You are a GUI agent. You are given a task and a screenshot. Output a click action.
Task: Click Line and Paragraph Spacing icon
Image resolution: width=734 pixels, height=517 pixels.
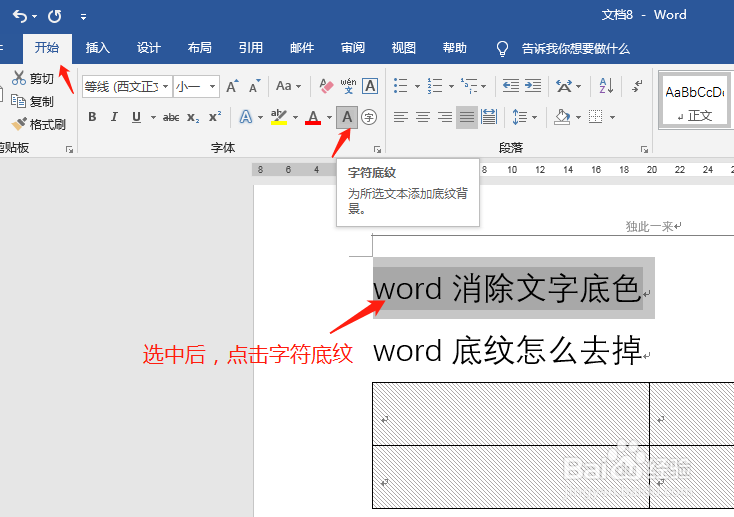(520, 117)
